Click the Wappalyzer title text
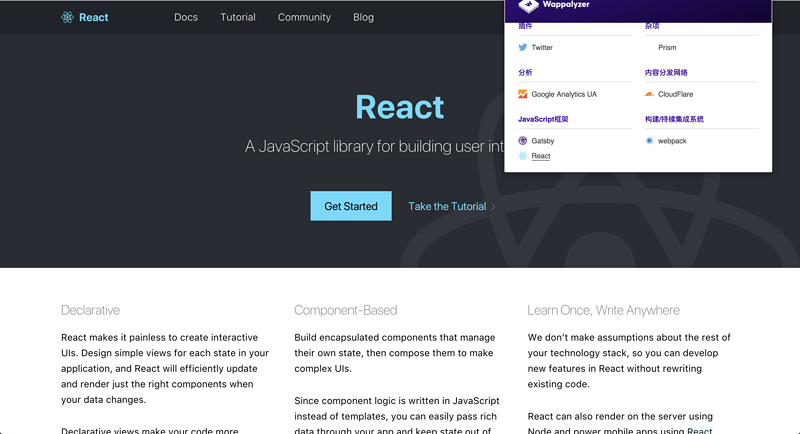Viewport: 800px width, 434px height. (x=566, y=5)
